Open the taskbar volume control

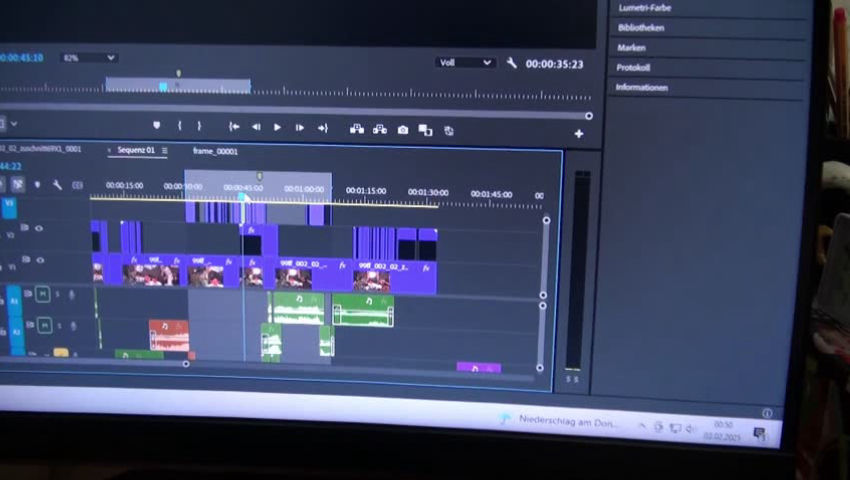tap(691, 429)
